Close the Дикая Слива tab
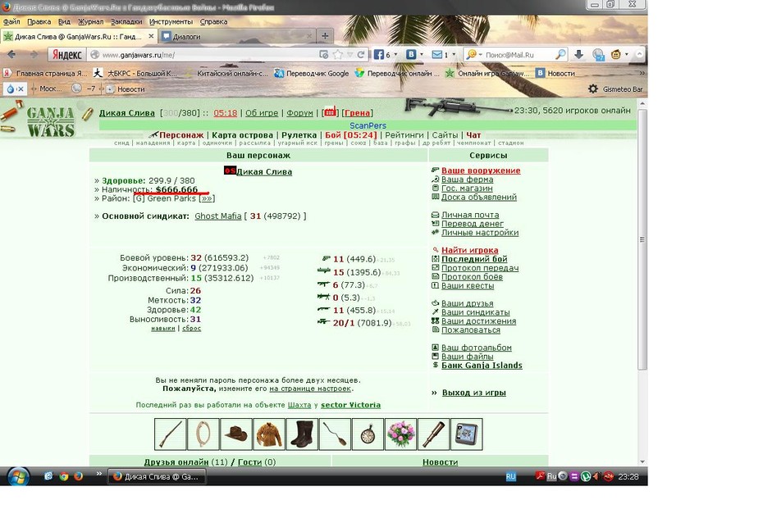The image size is (763, 532). pyautogui.click(x=151, y=36)
